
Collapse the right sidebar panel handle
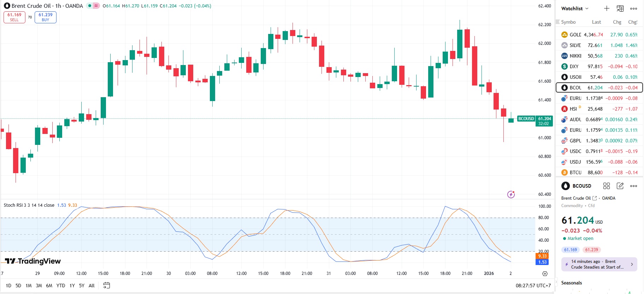(557, 282)
